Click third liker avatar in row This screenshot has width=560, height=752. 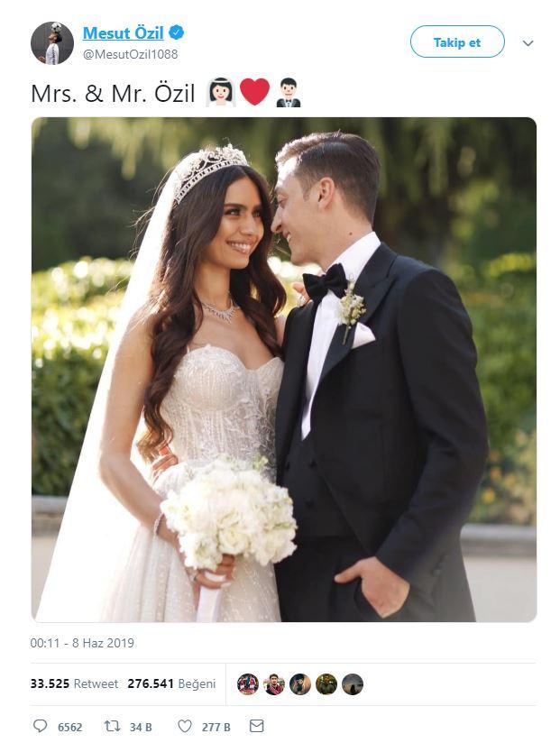[300, 683]
